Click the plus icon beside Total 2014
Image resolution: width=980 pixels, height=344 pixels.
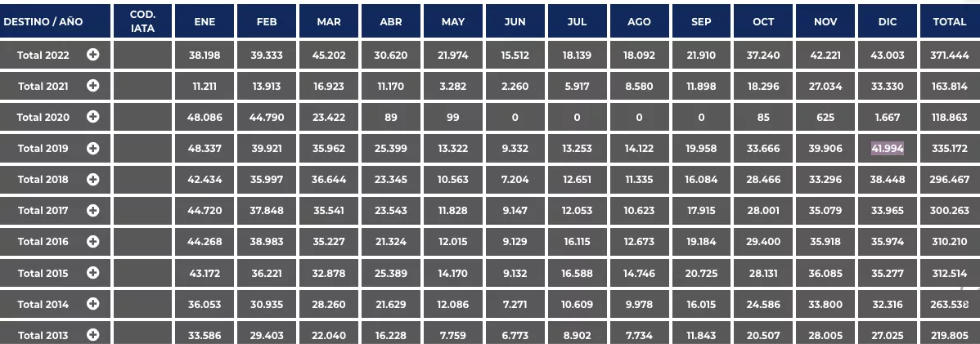click(x=93, y=303)
